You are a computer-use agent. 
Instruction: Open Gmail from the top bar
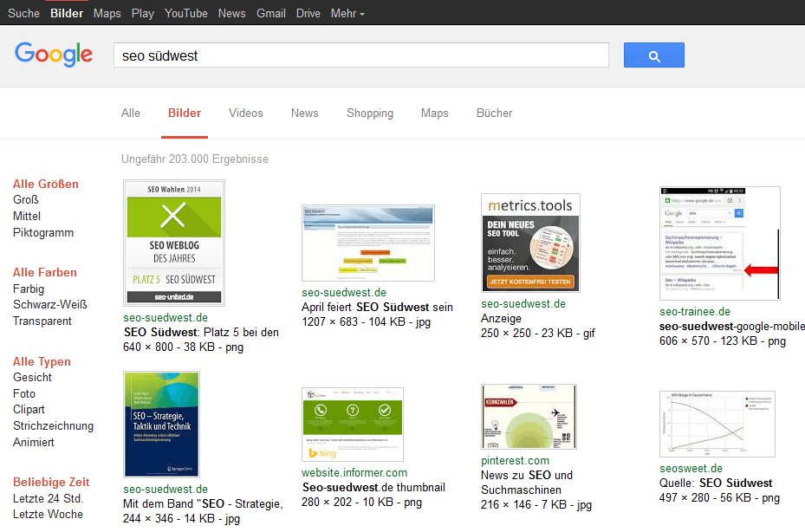click(x=271, y=13)
